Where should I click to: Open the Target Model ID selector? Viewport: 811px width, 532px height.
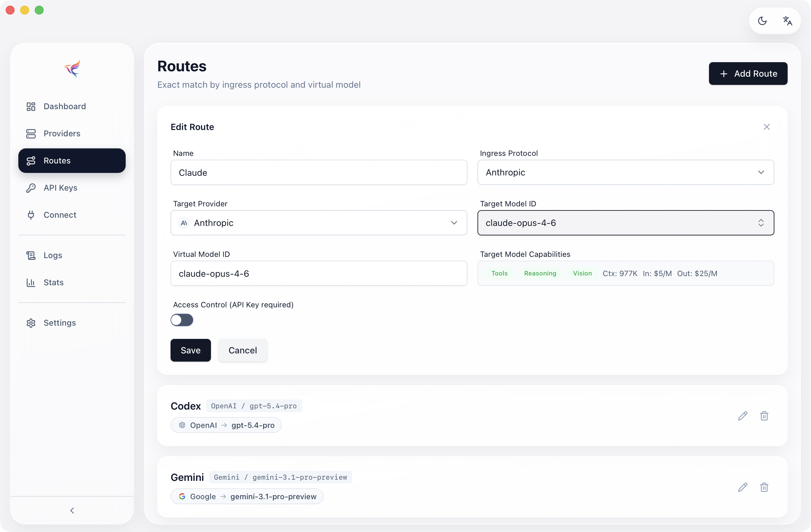click(x=626, y=222)
